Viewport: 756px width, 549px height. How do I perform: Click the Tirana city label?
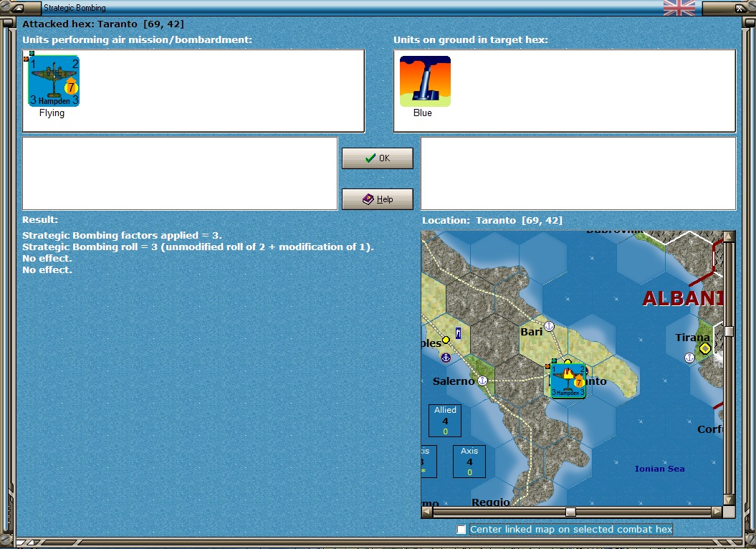(x=693, y=338)
